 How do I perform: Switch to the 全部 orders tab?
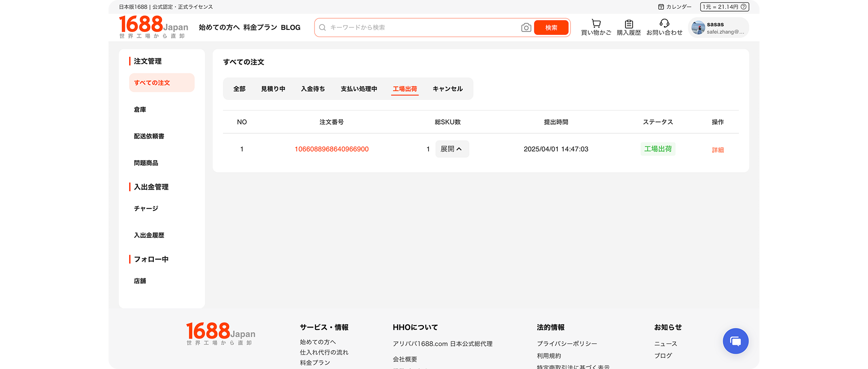click(x=239, y=89)
